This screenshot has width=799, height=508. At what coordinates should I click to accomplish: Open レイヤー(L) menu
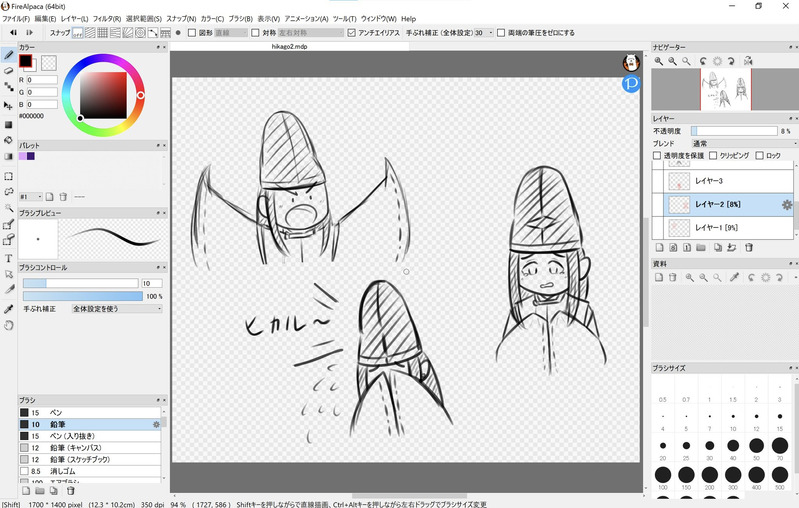[74, 19]
